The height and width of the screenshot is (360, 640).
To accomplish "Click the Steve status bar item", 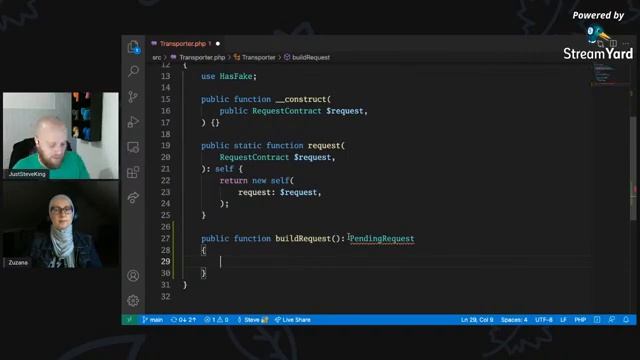I will point(252,320).
